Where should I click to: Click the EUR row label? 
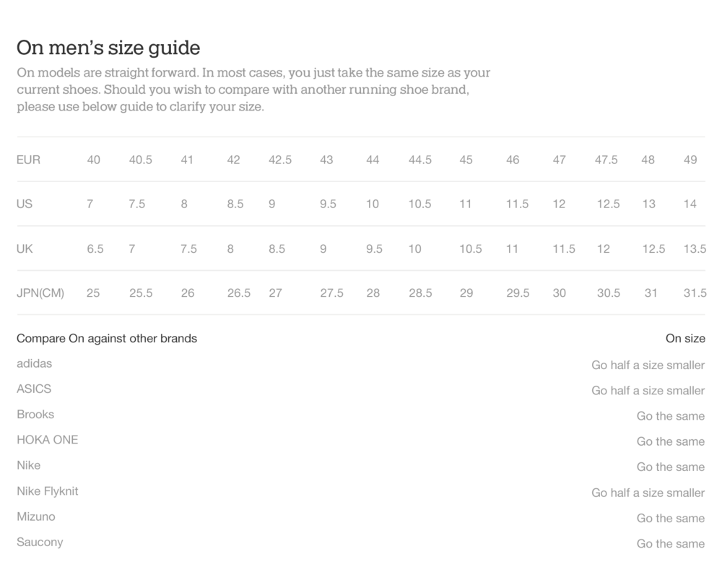29,160
